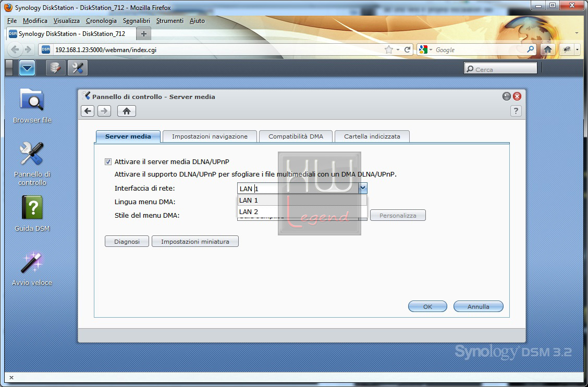Cancel changes with the Annulla button

coord(478,306)
